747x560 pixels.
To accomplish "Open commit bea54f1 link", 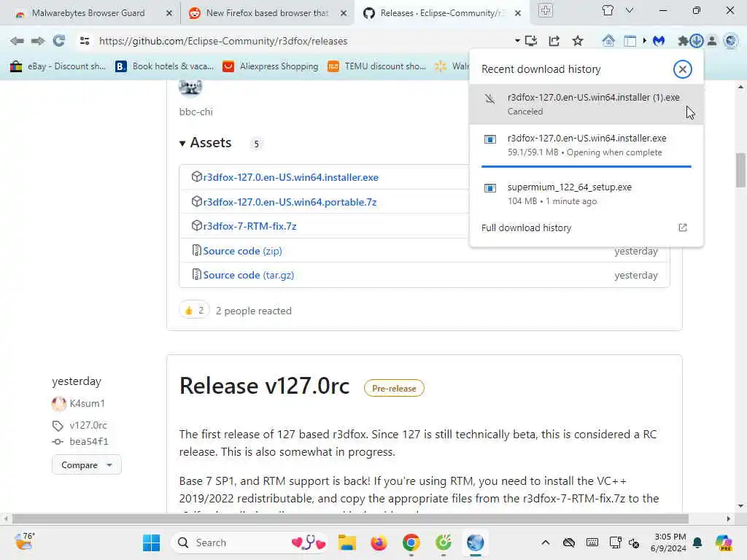I will [88, 441].
